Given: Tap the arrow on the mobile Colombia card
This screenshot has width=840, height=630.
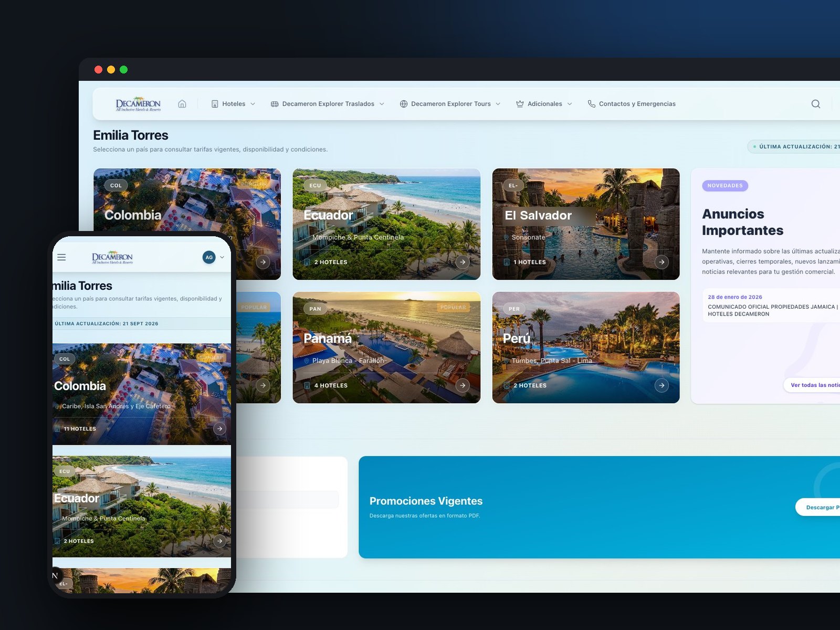Looking at the screenshot, I should pos(219,428).
